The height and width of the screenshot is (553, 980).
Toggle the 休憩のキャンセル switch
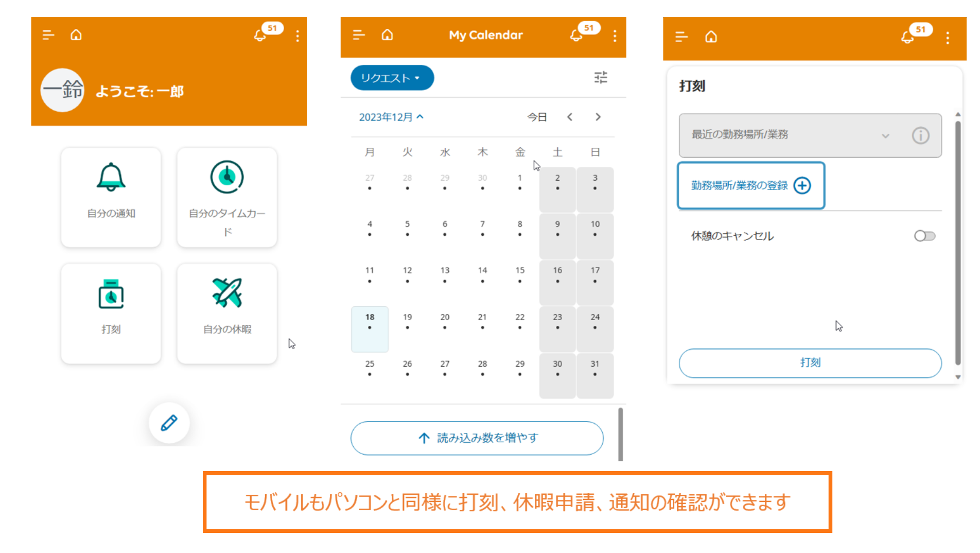click(924, 236)
